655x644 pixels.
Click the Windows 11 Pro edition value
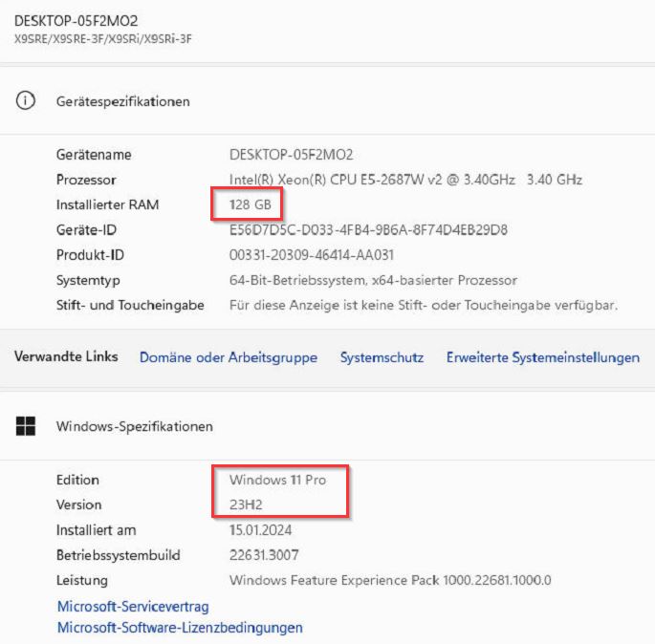point(277,480)
